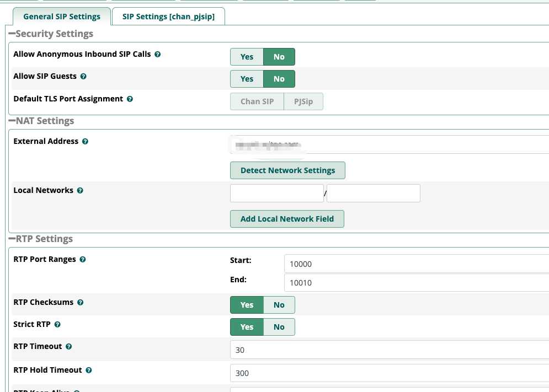Image resolution: width=549 pixels, height=392 pixels.
Task: Collapse the Security Settings section
Action: click(x=12, y=34)
